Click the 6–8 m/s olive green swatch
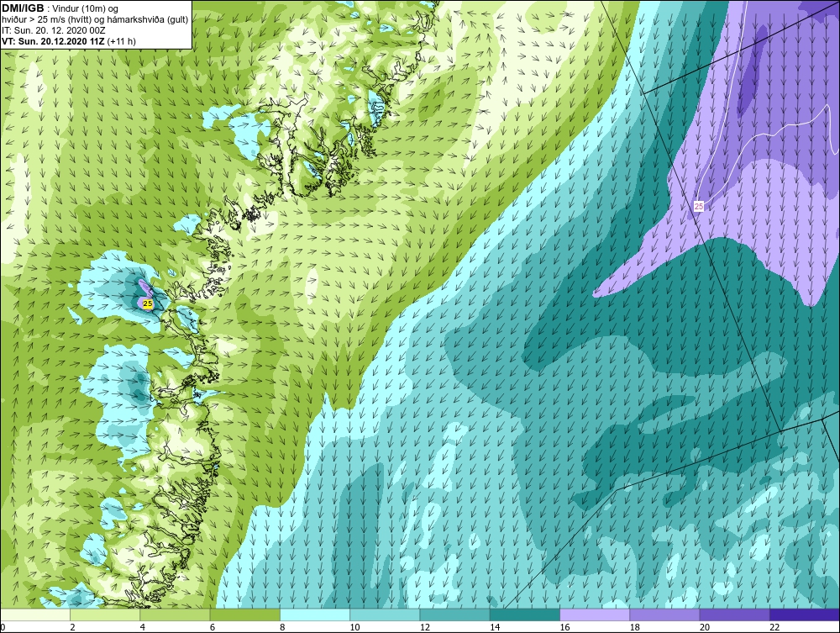Screen dimensions: 840x633 coord(245,615)
